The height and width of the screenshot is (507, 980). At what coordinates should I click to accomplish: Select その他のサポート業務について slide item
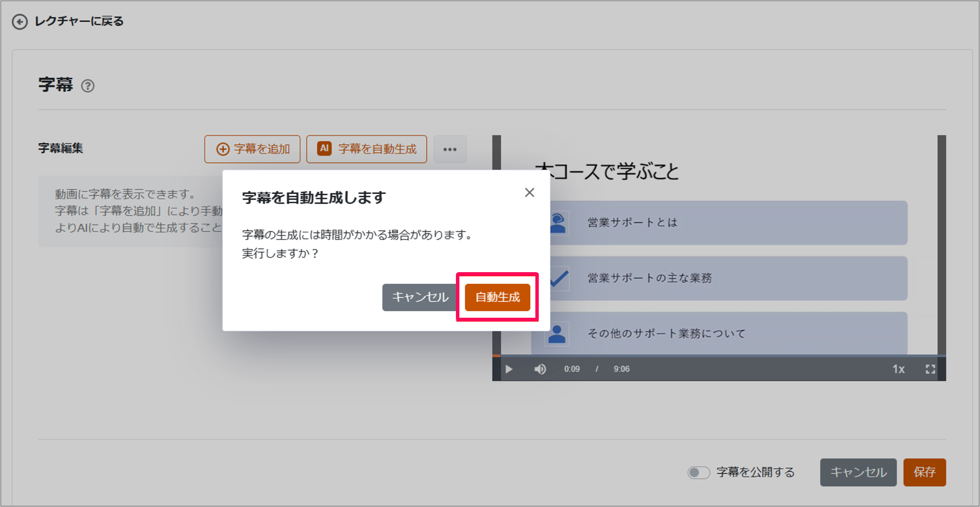[x=719, y=333]
